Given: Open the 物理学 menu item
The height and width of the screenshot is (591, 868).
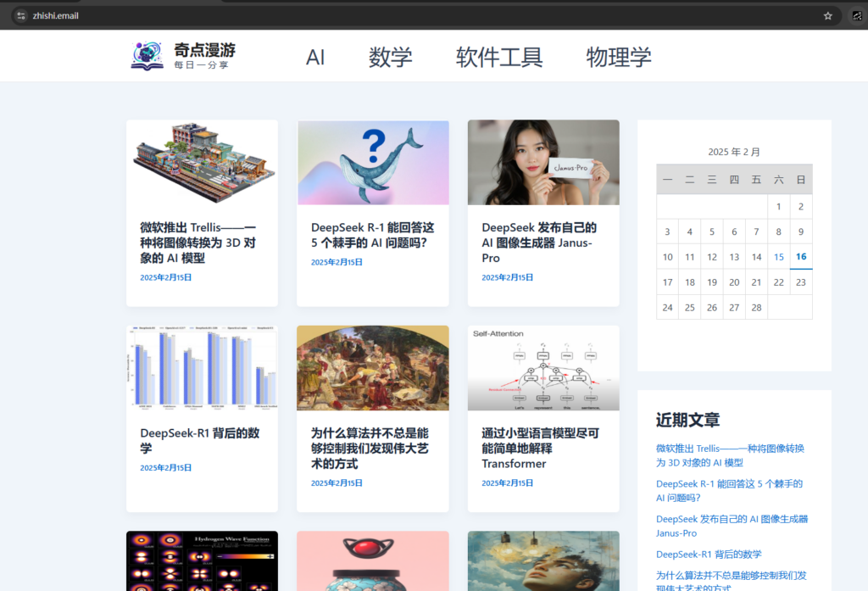Looking at the screenshot, I should tap(619, 57).
